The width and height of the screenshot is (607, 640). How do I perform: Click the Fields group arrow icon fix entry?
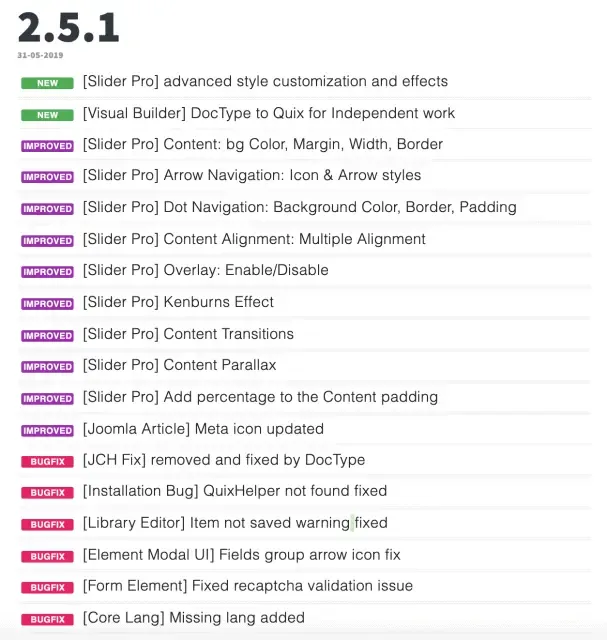(242, 555)
